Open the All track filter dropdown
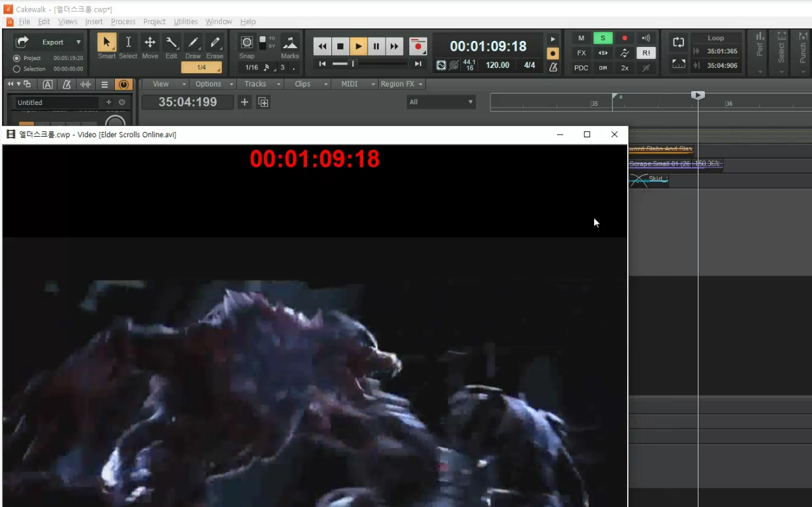812x507 pixels. pyautogui.click(x=441, y=102)
